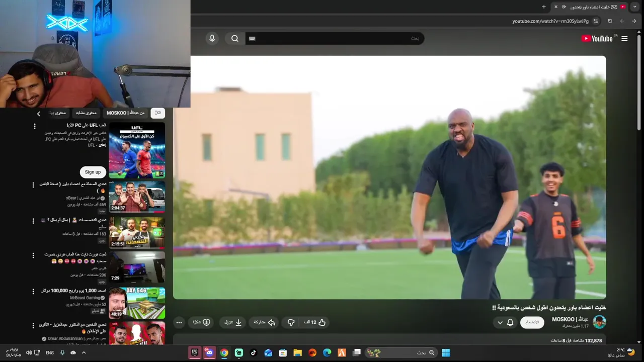The height and width of the screenshot is (362, 644).
Task: Open Google Chrome from the taskbar
Action: tap(224, 352)
